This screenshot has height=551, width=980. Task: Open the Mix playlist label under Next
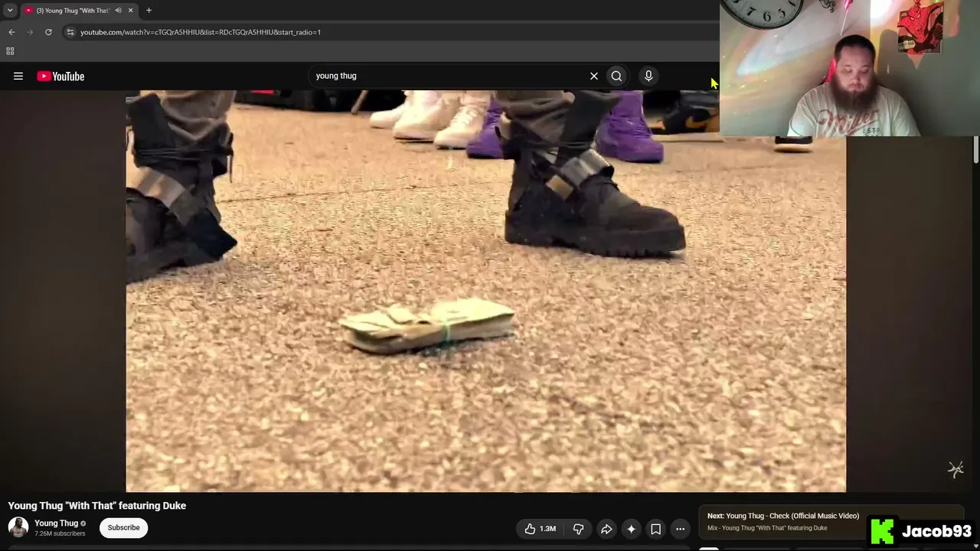tap(767, 528)
